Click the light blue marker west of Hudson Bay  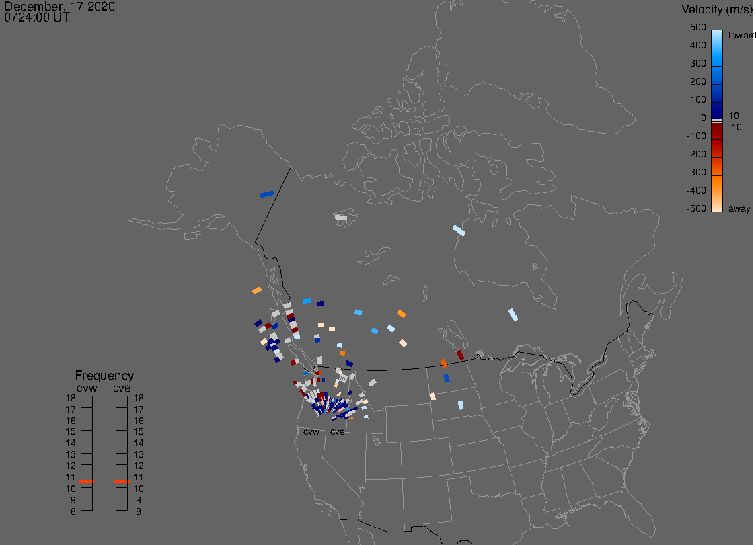(459, 230)
